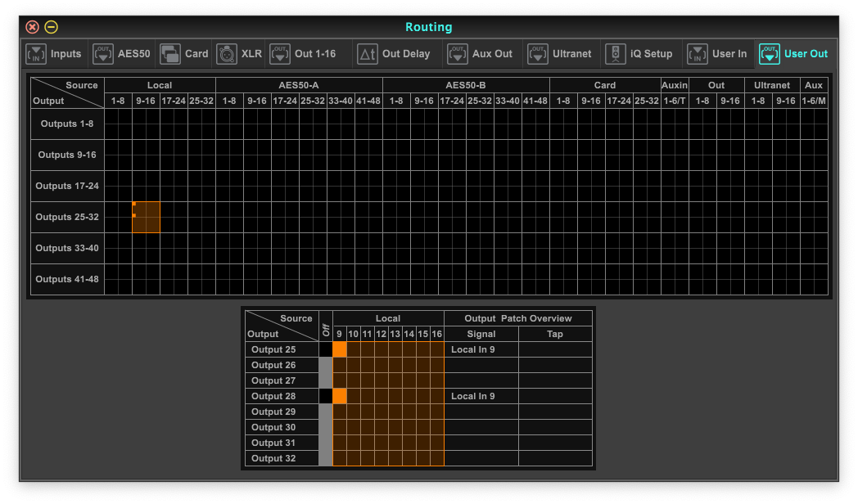Open the Ultranet tab
This screenshot has width=858, height=504.
[571, 54]
